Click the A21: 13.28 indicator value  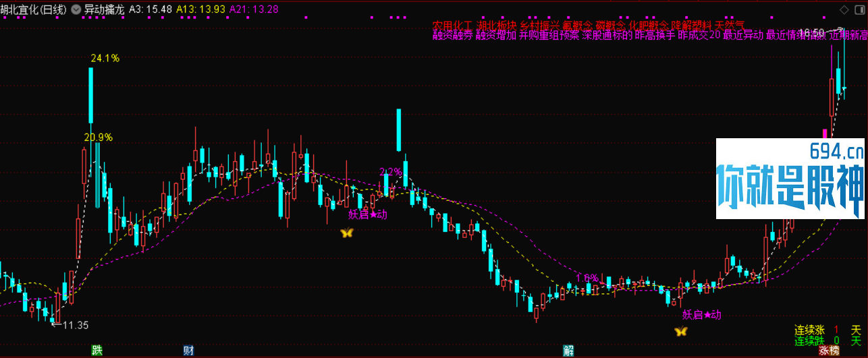pos(254,10)
